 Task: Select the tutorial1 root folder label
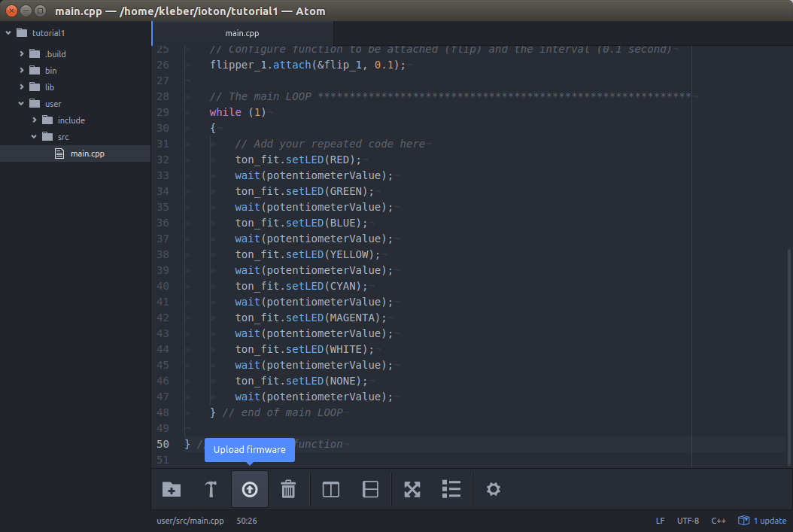49,33
